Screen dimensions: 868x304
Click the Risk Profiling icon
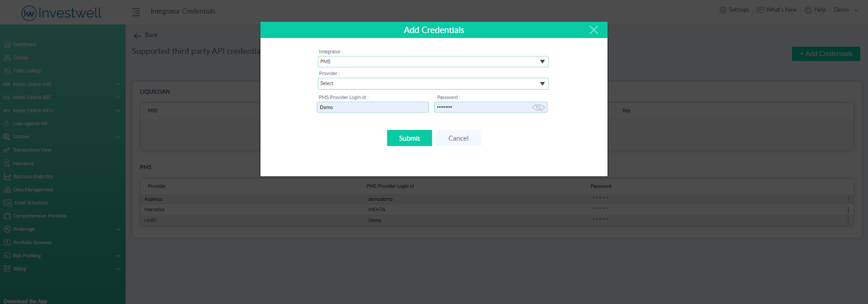click(x=7, y=256)
